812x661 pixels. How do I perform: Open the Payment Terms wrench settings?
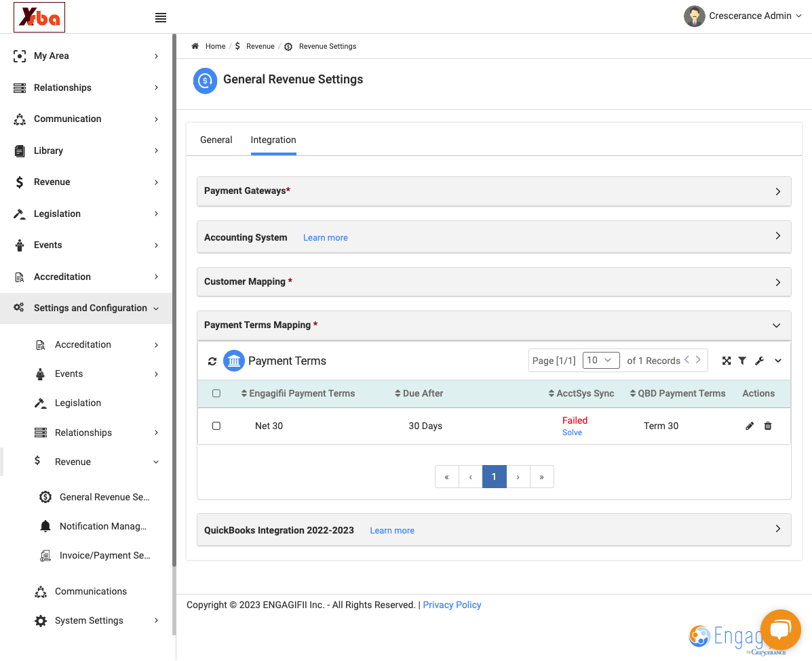click(759, 361)
